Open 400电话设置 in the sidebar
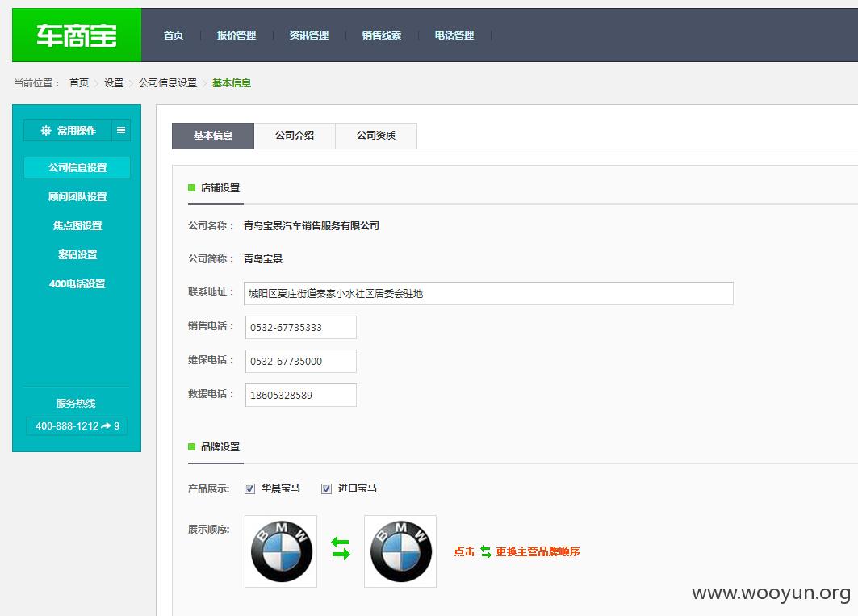The height and width of the screenshot is (616, 858). coord(77,283)
